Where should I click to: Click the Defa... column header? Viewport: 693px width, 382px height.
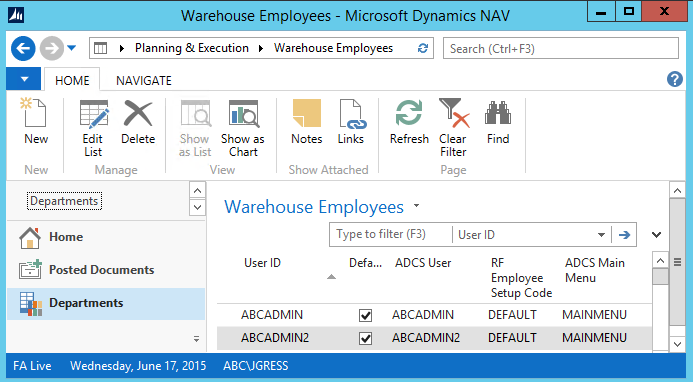coord(365,263)
